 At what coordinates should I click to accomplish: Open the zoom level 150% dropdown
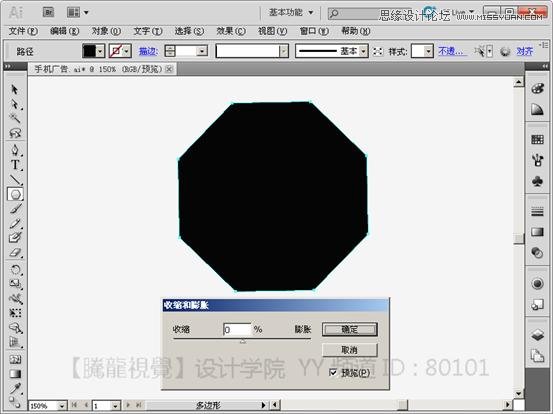pos(62,406)
